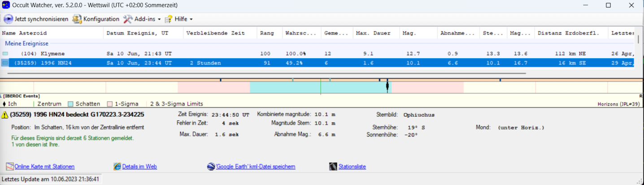Toggle marker box for 1996 HN24 row
The image size is (644, 185).
coord(5,63)
